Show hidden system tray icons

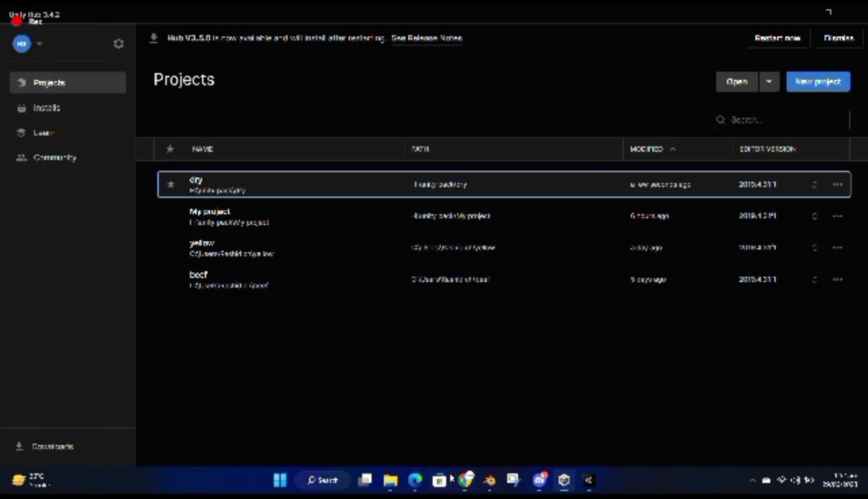[753, 480]
